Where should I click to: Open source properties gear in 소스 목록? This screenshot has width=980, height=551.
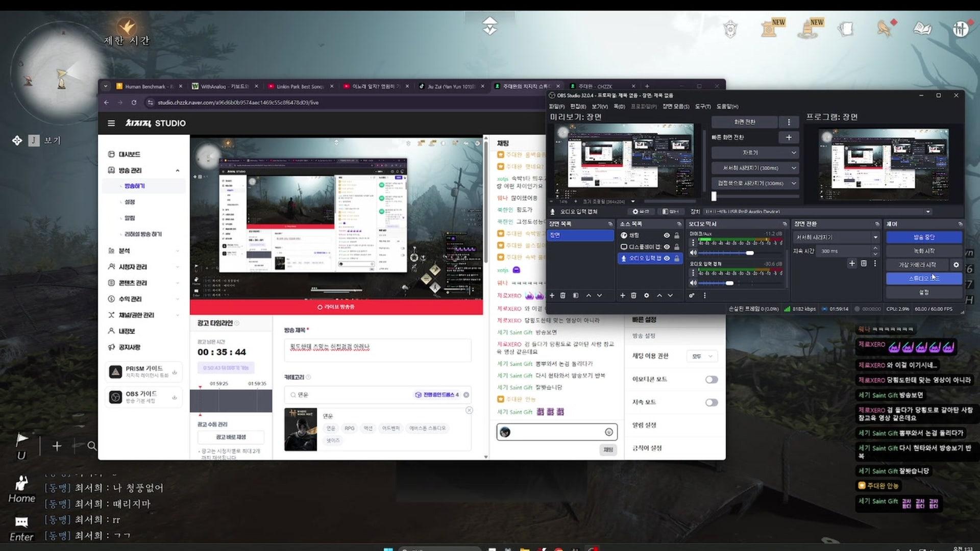646,295
